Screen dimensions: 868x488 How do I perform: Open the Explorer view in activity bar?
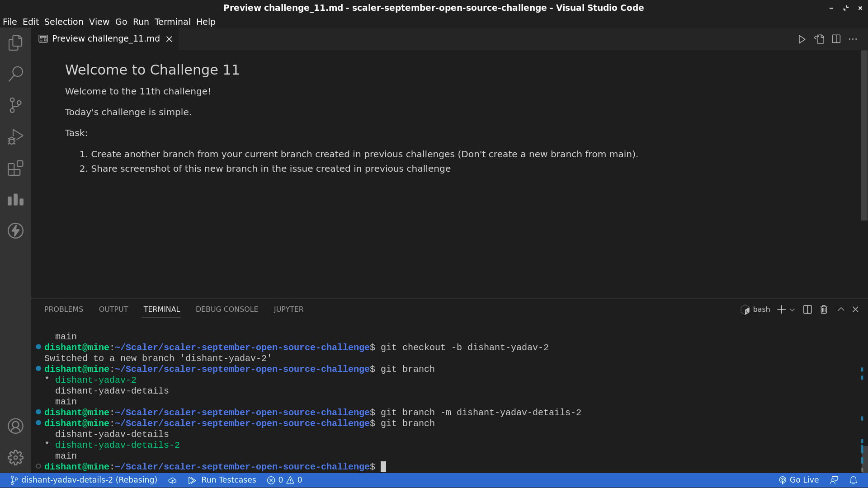click(15, 42)
